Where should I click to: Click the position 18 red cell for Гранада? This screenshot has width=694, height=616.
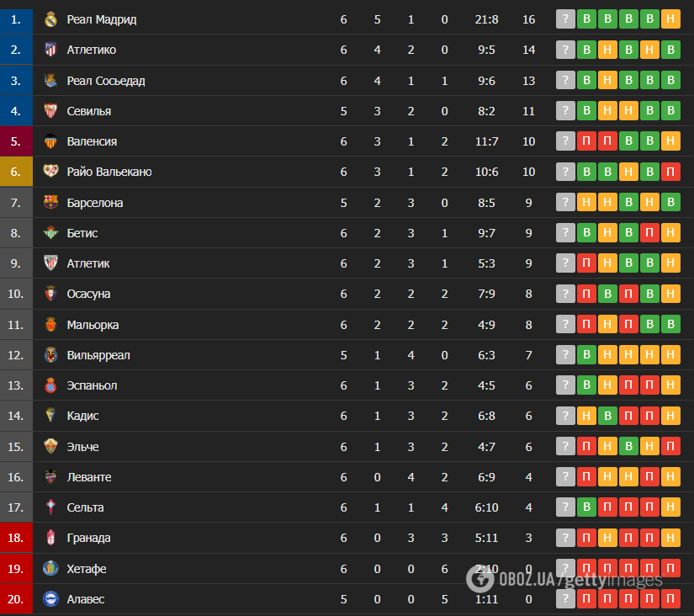tap(16, 538)
